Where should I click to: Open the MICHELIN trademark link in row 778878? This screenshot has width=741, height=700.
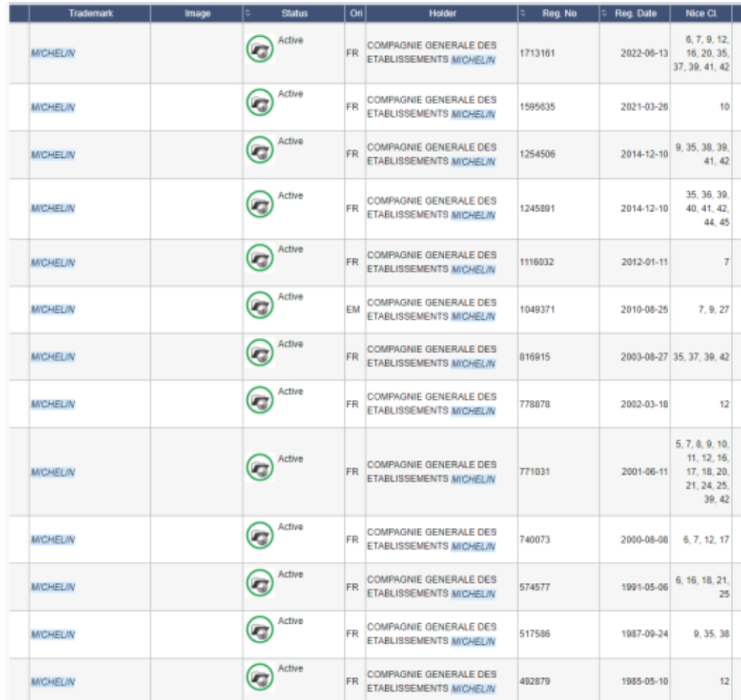coord(53,404)
